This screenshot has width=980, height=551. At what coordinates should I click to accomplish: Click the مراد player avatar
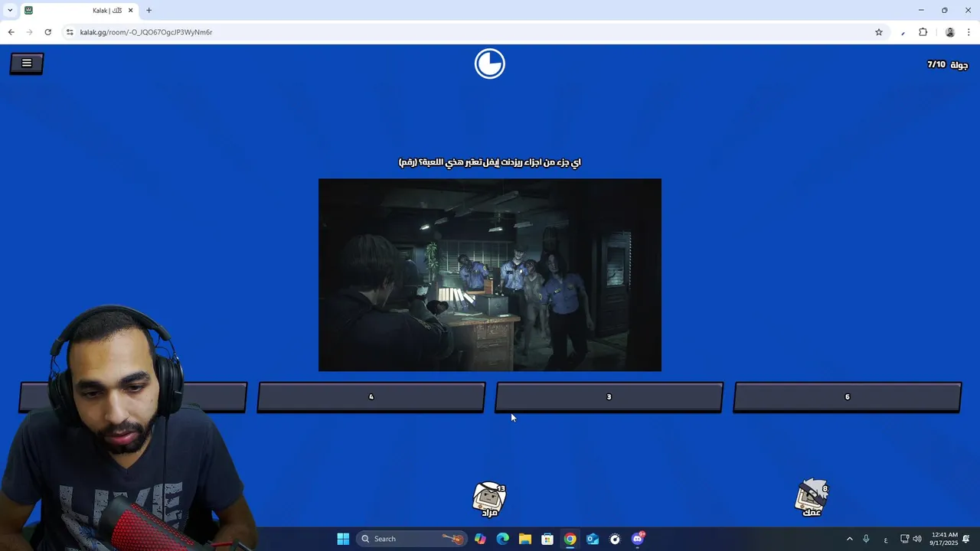(490, 499)
